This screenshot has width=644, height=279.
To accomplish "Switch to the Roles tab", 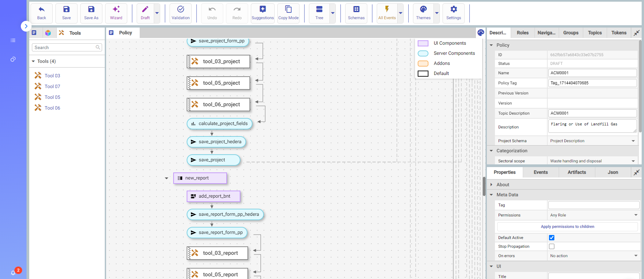I will [x=522, y=33].
